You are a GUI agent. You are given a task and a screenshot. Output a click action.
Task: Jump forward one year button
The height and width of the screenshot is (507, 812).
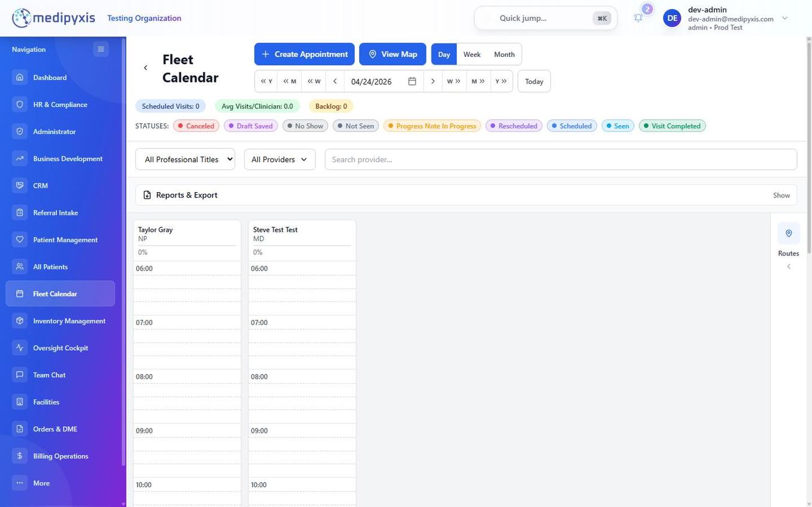[501, 81]
